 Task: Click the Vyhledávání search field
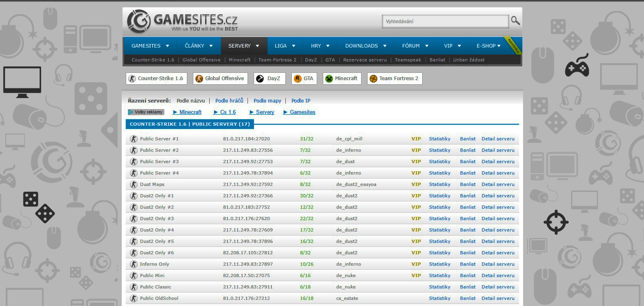coord(445,21)
